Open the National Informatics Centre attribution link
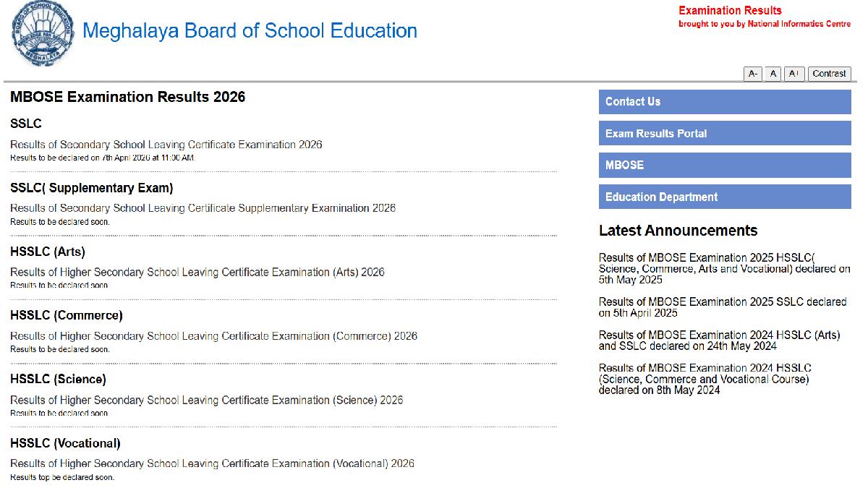The image size is (868, 488). pos(765,24)
